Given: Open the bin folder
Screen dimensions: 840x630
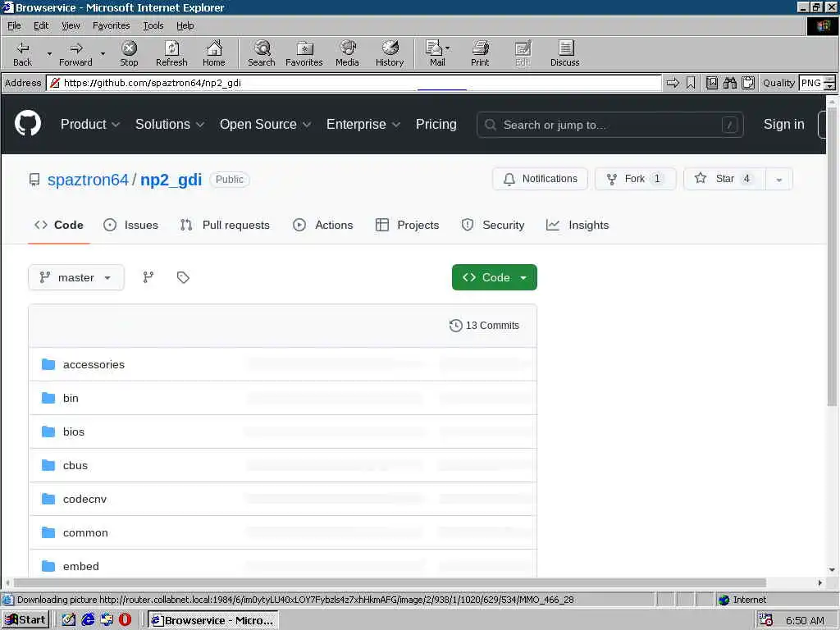Looking at the screenshot, I should click(71, 398).
